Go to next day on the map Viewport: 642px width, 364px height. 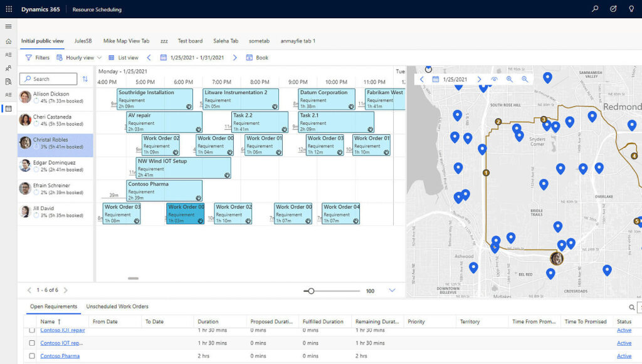[479, 80]
